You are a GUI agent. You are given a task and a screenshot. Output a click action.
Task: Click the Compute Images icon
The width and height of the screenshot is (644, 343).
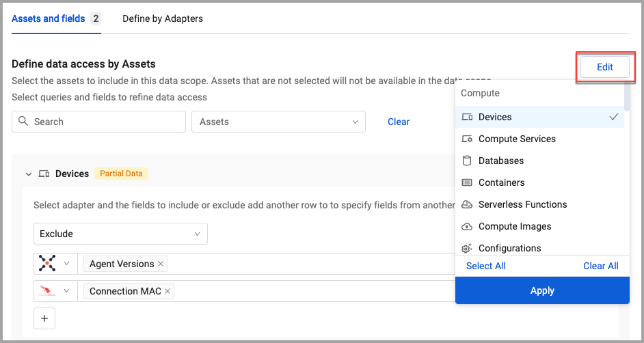(468, 226)
